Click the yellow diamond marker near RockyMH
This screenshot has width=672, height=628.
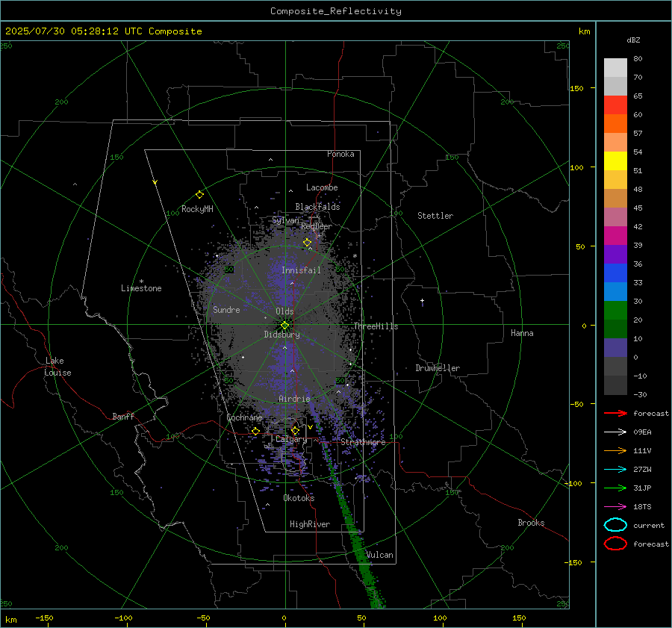[x=199, y=195]
